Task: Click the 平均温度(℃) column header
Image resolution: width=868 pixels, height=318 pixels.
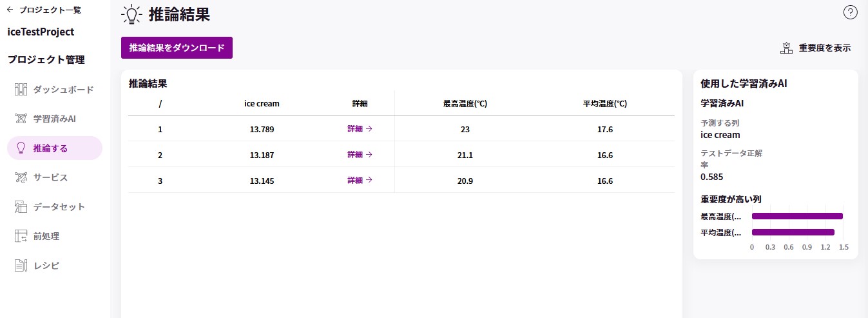Action: click(x=605, y=103)
